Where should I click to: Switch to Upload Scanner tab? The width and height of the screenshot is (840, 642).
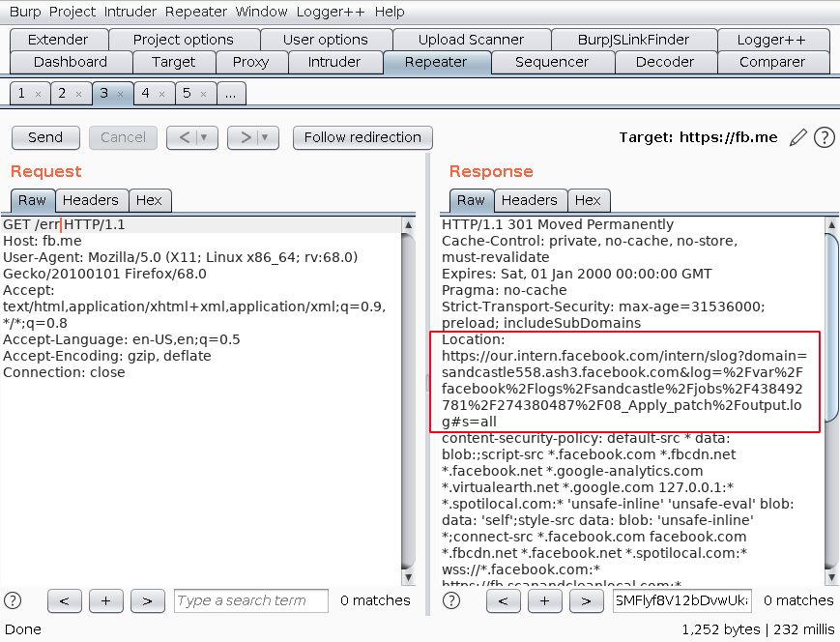pos(472,41)
